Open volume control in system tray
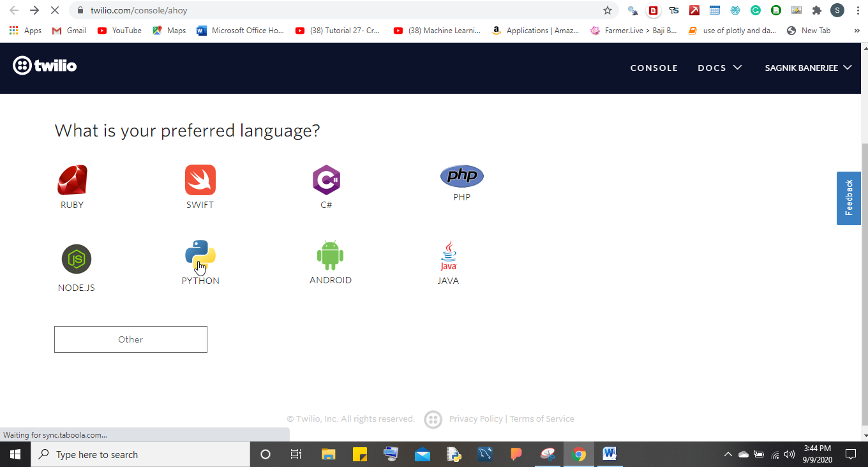 [790, 454]
